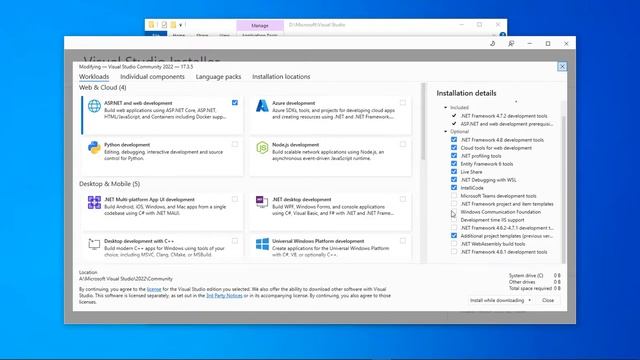640x360 pixels.
Task: Uncheck the IntelliCode component
Action: click(x=454, y=188)
